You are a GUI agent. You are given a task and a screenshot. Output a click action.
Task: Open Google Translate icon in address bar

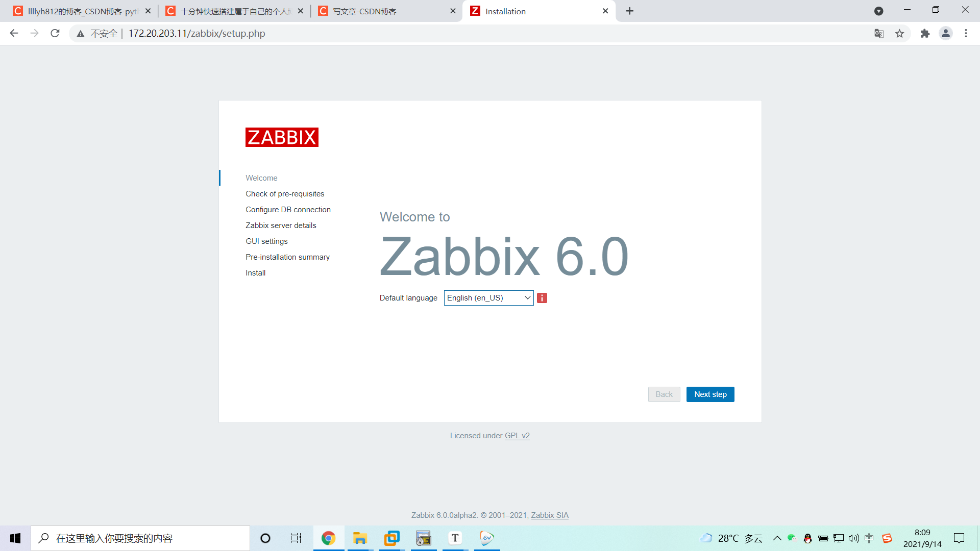879,33
